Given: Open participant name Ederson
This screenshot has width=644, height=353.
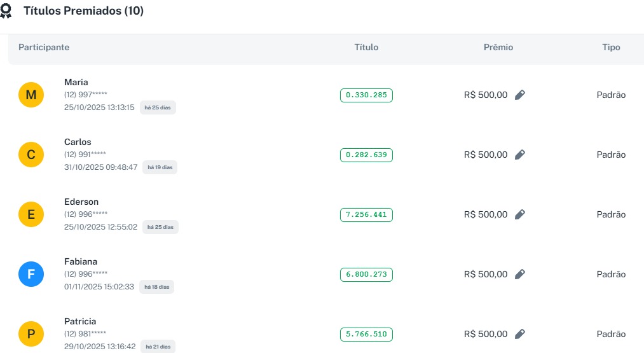Looking at the screenshot, I should point(81,202).
